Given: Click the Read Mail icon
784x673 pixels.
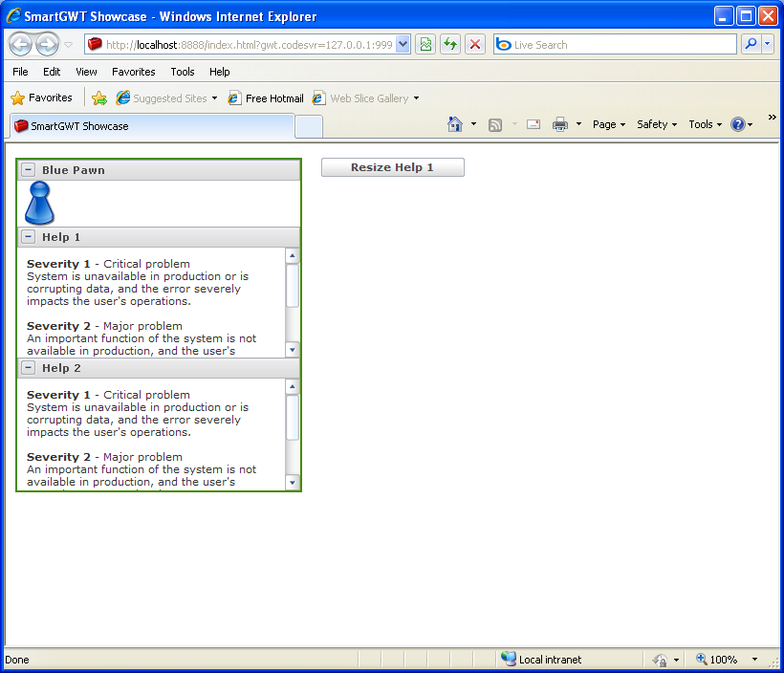Looking at the screenshot, I should (534, 124).
